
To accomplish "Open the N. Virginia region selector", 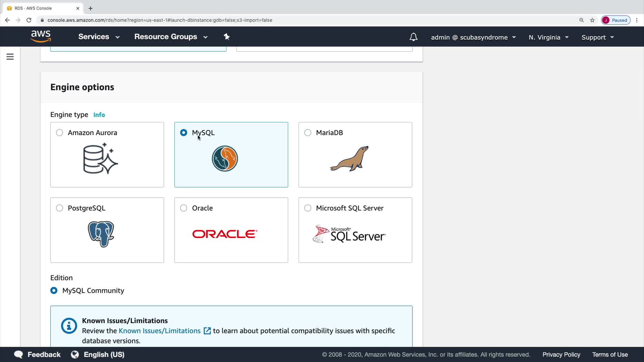I will 548,37.
